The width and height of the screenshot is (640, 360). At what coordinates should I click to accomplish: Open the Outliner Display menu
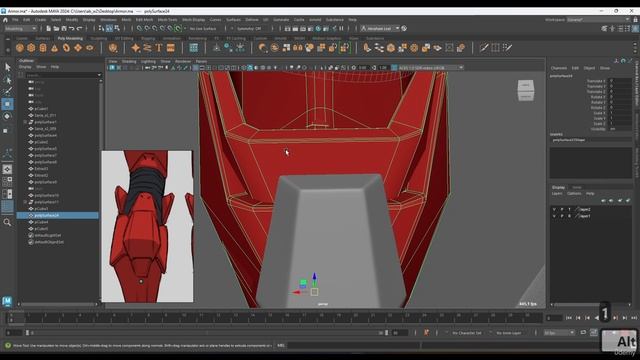25,67
